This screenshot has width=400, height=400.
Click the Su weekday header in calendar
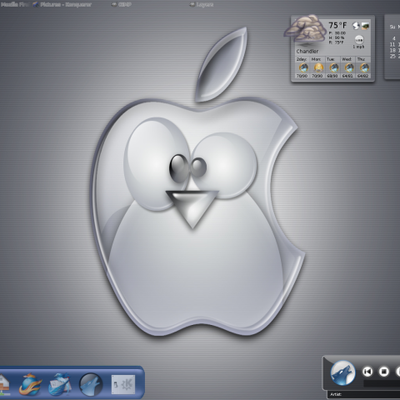(x=392, y=27)
